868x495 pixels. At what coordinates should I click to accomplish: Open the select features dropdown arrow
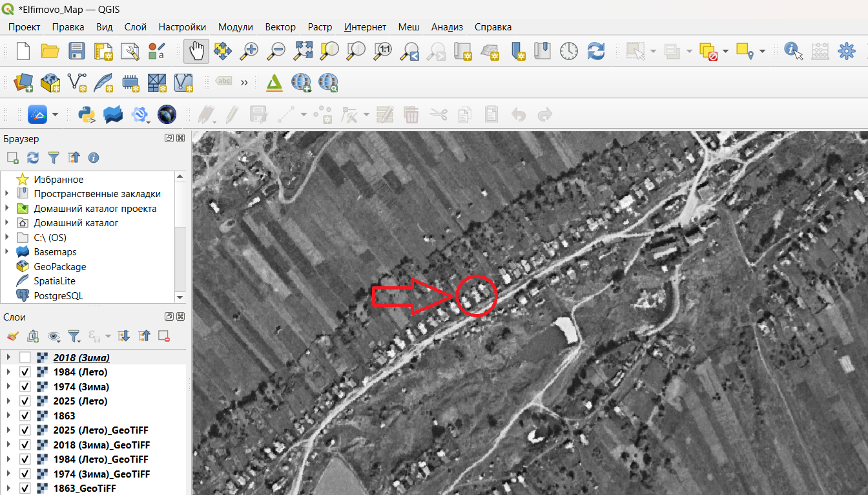(653, 51)
